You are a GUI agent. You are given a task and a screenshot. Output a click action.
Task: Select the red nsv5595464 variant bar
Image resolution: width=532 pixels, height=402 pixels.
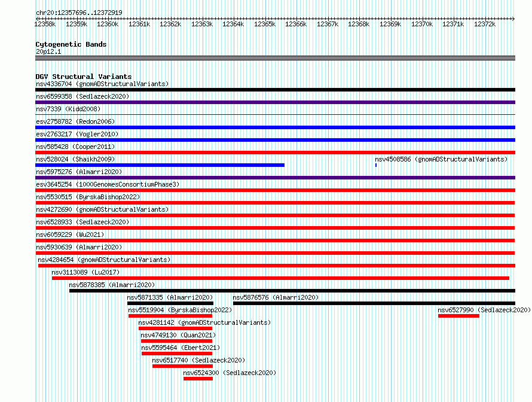(177, 354)
